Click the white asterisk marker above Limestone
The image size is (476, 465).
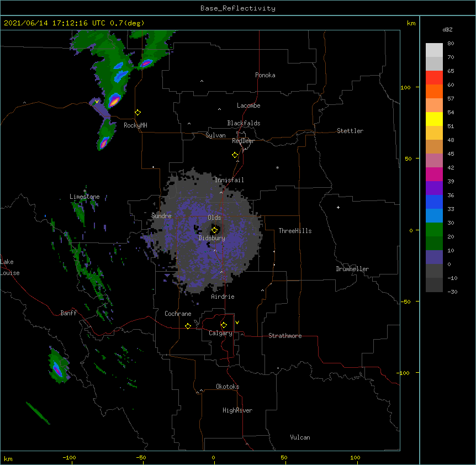pyautogui.click(x=85, y=191)
